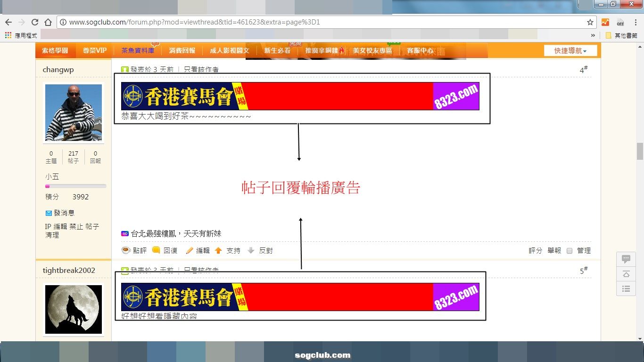Viewport: 644px width, 362px height.
Task: Bookmark this page with the star icon
Action: point(590,22)
